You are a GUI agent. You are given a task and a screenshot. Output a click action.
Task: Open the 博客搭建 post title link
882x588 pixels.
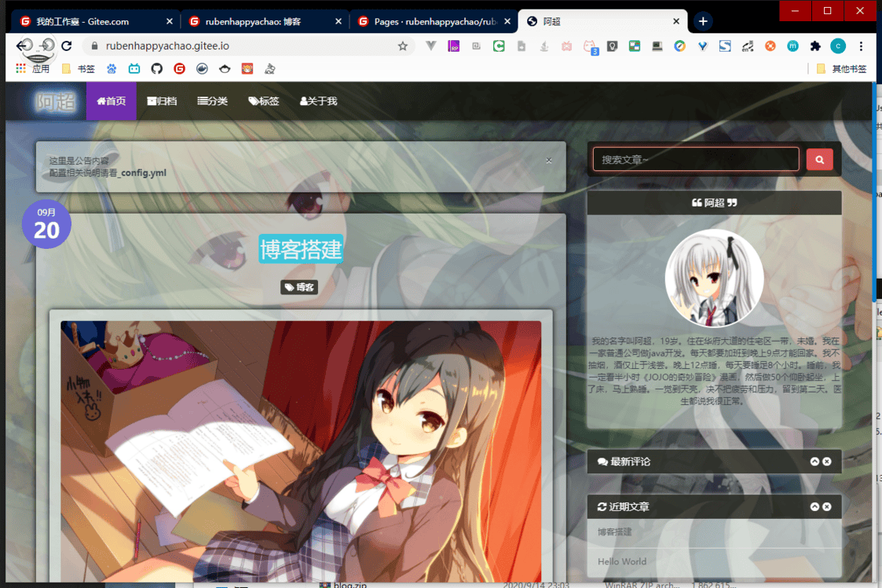pos(301,249)
